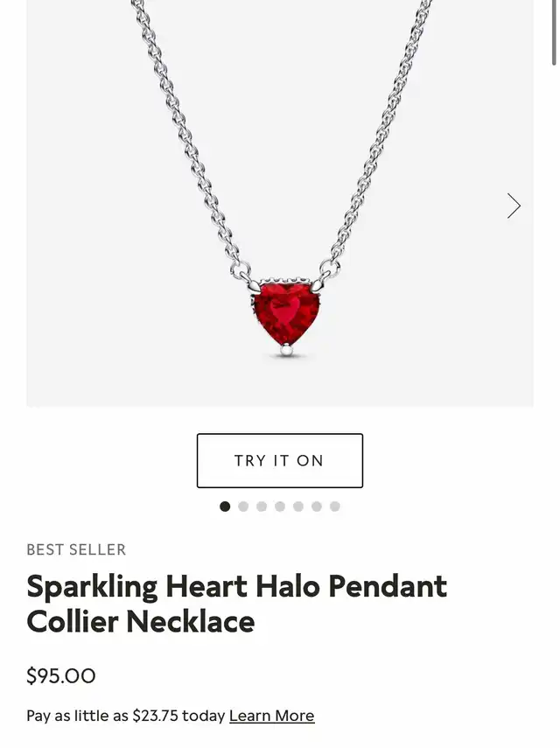This screenshot has height=748, width=560.
Task: Click the Pay as little as $23.75 text
Action: tap(126, 716)
